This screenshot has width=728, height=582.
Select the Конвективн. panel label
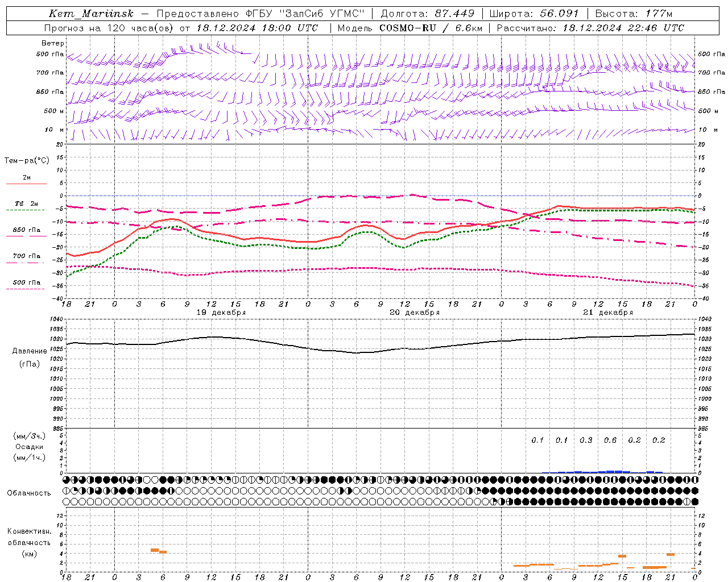tap(30, 531)
